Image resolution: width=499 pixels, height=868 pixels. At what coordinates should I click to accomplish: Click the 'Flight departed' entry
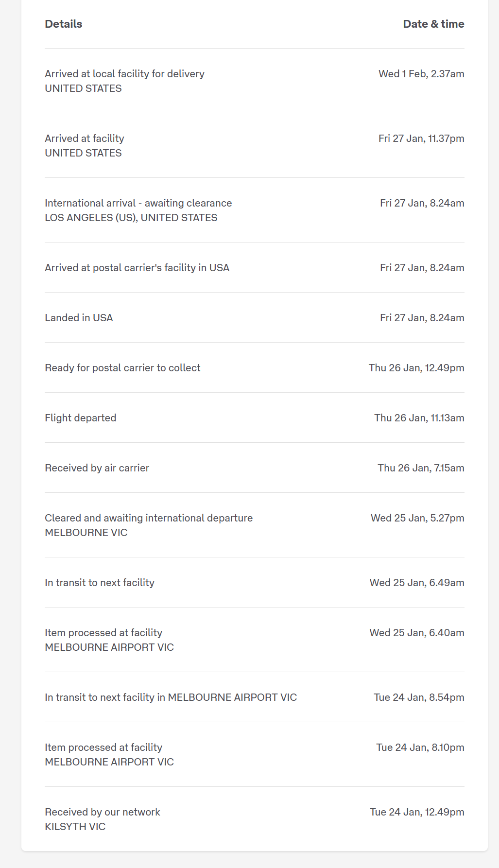click(81, 418)
